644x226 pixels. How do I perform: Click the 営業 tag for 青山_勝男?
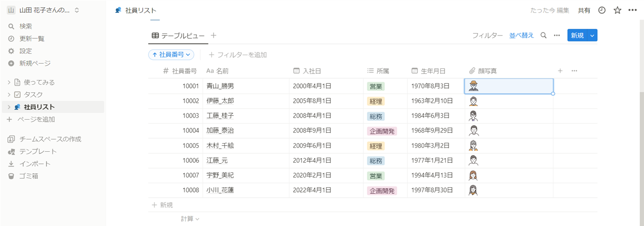coord(376,86)
